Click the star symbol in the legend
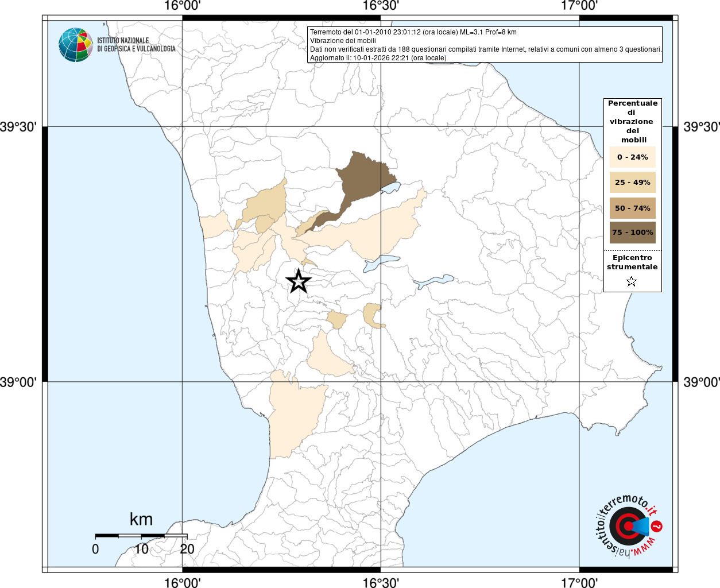The height and width of the screenshot is (588, 720). (632, 281)
